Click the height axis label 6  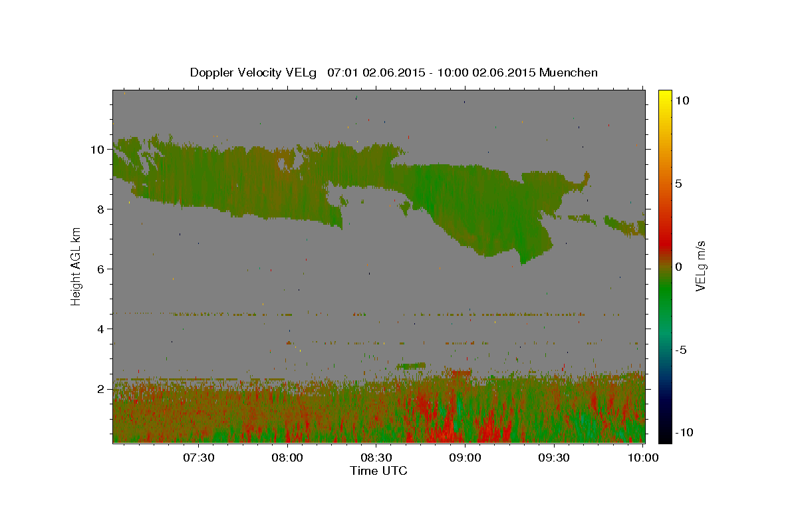(x=101, y=269)
